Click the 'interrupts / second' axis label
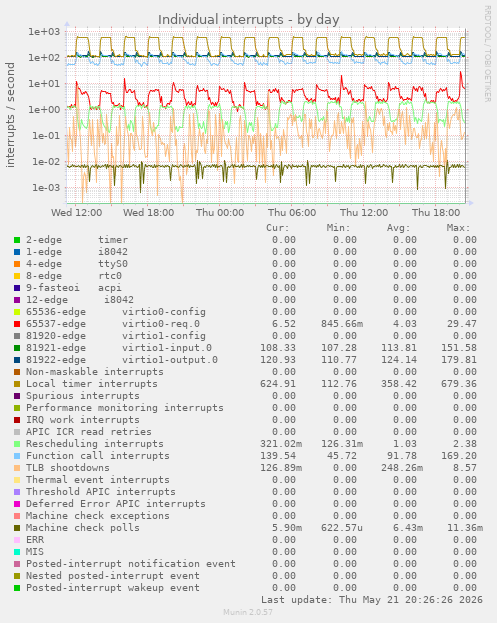This screenshot has width=497, height=623. point(10,114)
